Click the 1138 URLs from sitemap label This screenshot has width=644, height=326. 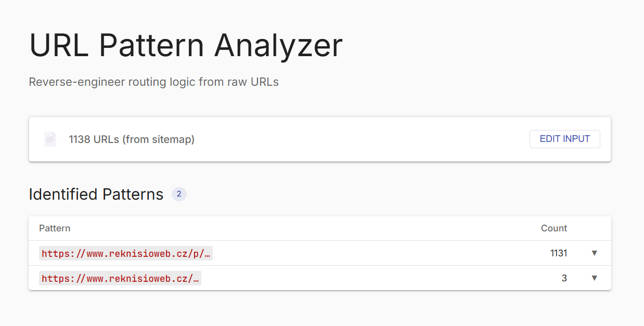coord(132,139)
